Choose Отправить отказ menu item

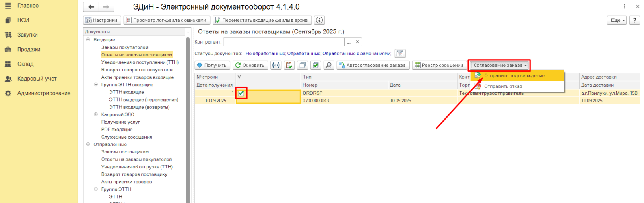(x=503, y=86)
